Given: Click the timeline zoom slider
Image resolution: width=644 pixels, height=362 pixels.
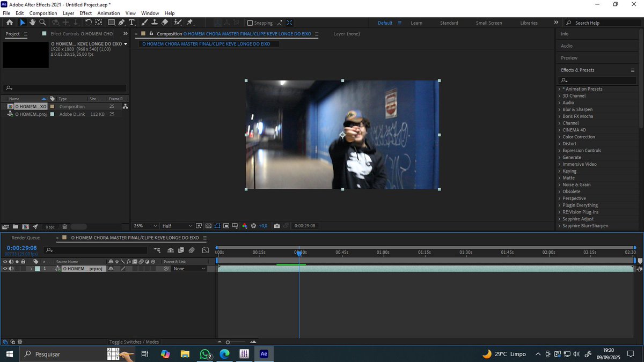Looking at the screenshot, I should click(x=236, y=342).
